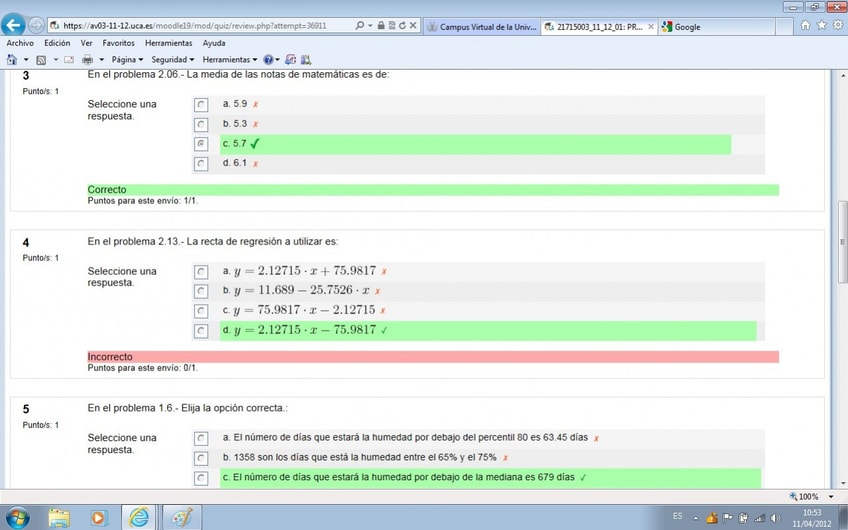The image size is (848, 530).
Task: Click the Home icon in command bar
Action: coord(12,59)
